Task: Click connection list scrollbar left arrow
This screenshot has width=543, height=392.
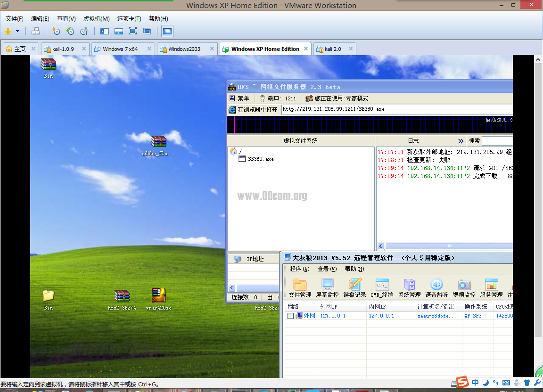Action: pos(232,288)
